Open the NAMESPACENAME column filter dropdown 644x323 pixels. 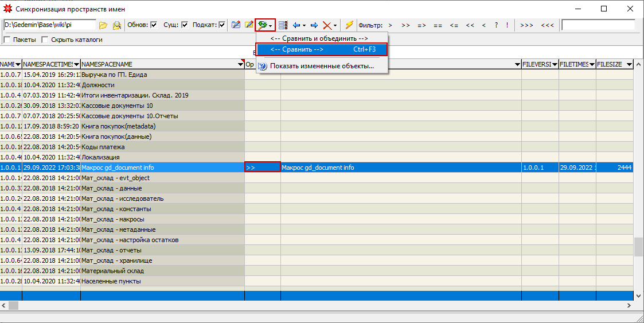(240, 65)
